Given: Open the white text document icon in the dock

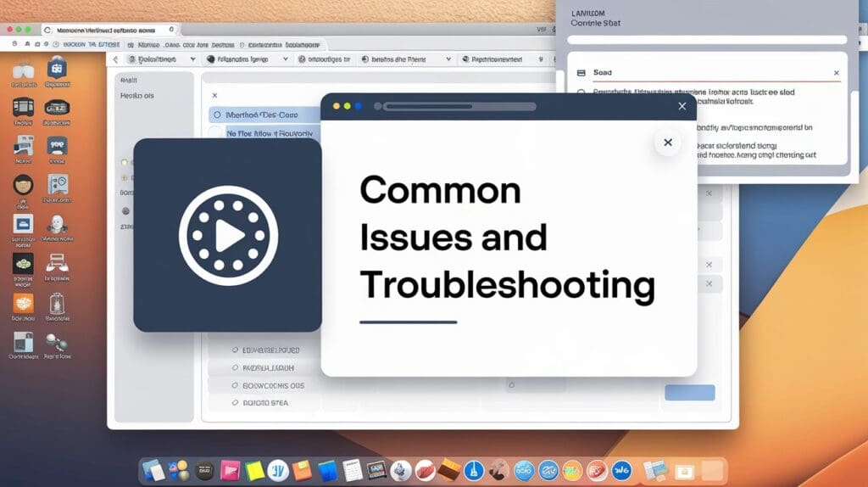Looking at the screenshot, I should pos(352,471).
